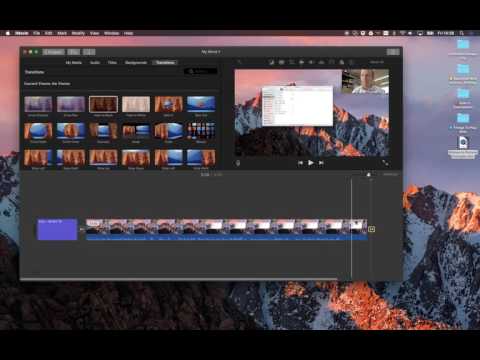480x360 pixels.
Task: Toggle the libraries list display button
Action: click(x=74, y=52)
